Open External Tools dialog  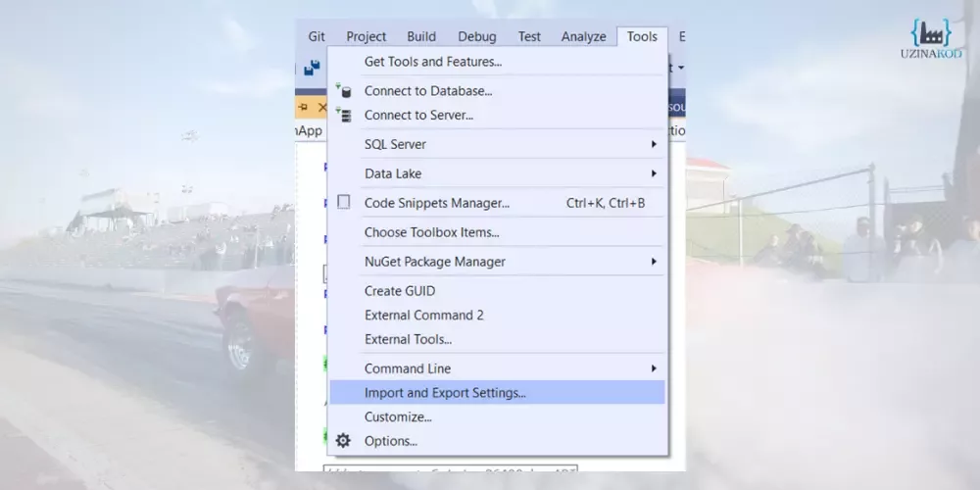pos(408,339)
